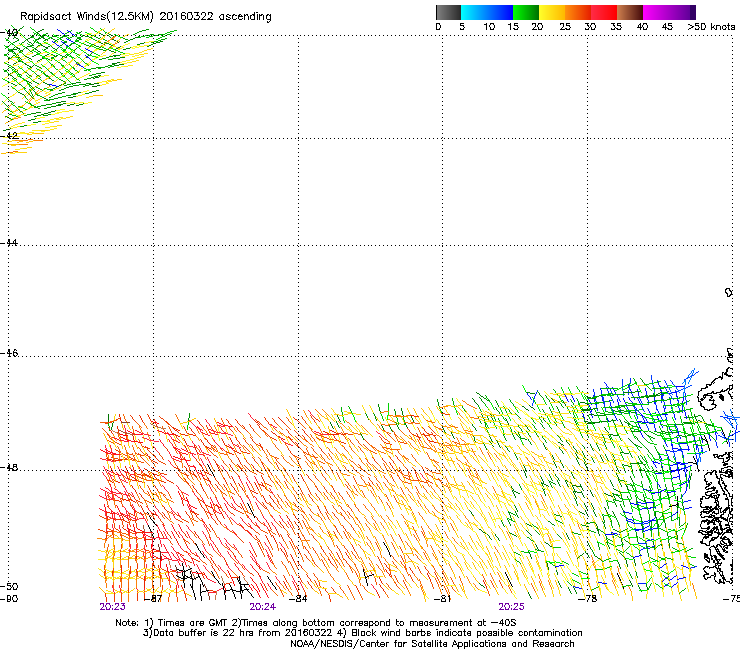Click the NOAA/NESDIS credit line
740x650 pixels.
432,644
